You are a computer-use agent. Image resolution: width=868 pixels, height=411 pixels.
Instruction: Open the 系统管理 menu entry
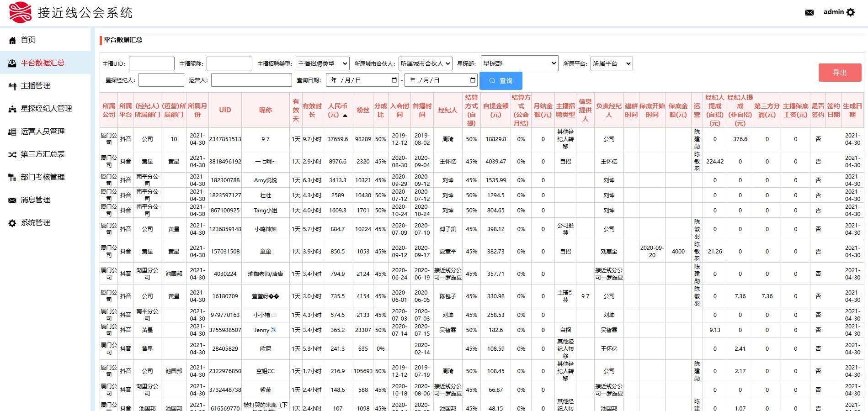pyautogui.click(x=45, y=223)
